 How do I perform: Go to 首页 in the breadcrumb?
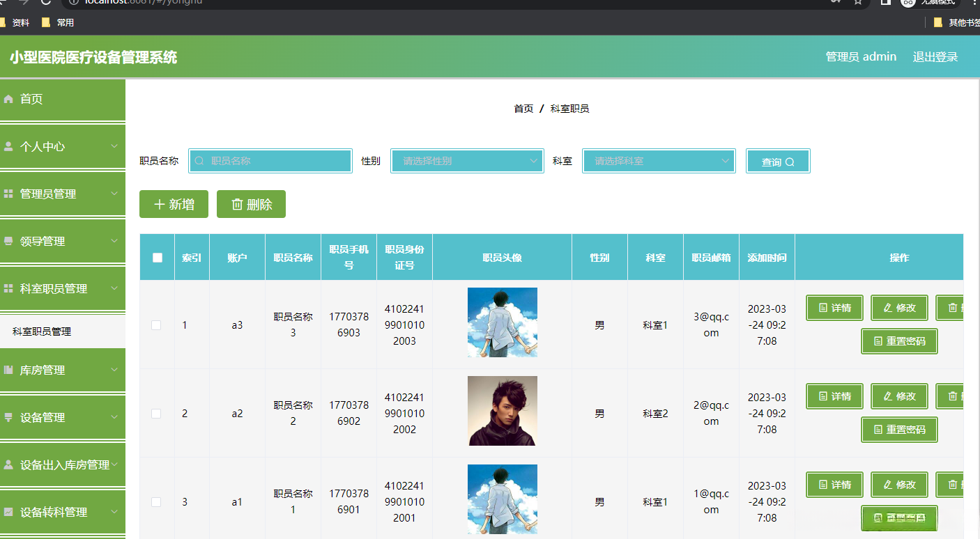523,109
